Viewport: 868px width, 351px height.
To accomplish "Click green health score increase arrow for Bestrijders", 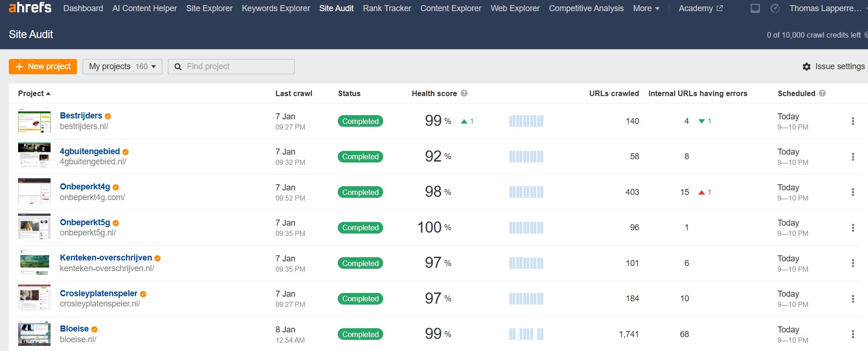I will pyautogui.click(x=464, y=121).
